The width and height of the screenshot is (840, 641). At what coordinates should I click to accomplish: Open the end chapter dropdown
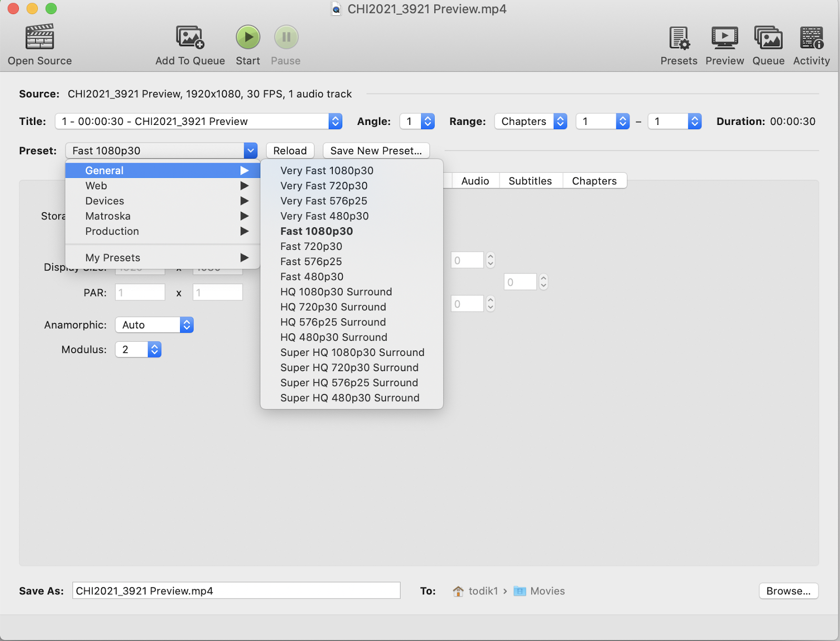point(675,121)
